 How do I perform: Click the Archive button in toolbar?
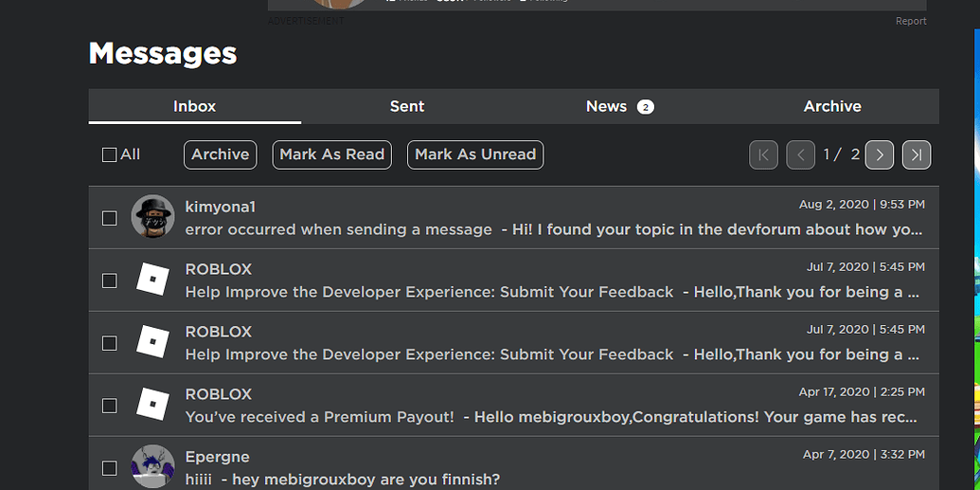pos(220,154)
